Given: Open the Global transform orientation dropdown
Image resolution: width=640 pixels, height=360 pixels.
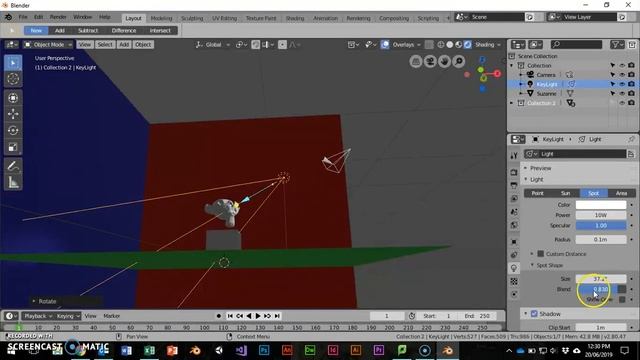Looking at the screenshot, I should (213, 44).
